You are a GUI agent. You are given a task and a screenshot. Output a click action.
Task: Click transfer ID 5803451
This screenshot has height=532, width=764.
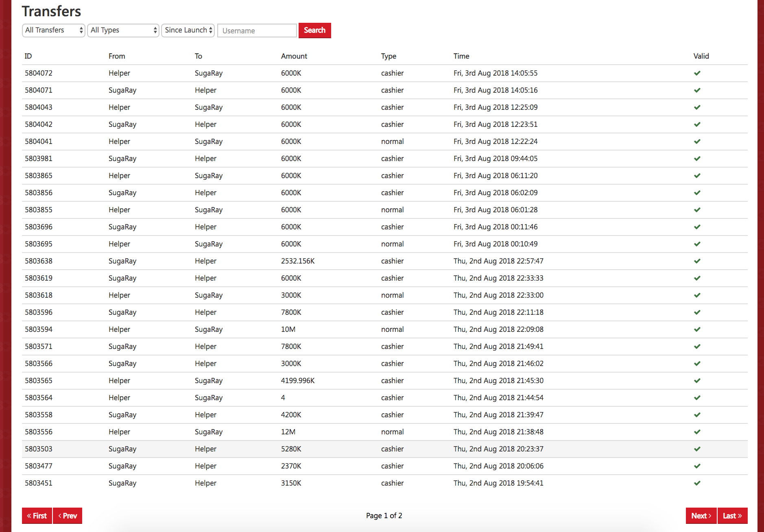(39, 483)
